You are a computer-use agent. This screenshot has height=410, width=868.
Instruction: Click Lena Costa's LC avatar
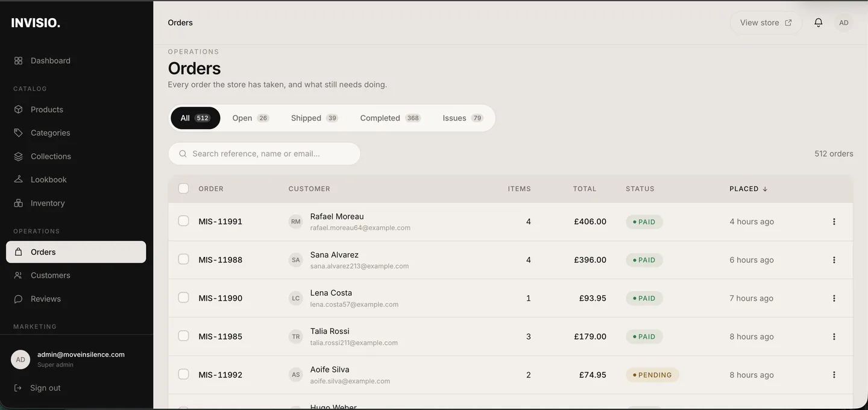tap(295, 298)
